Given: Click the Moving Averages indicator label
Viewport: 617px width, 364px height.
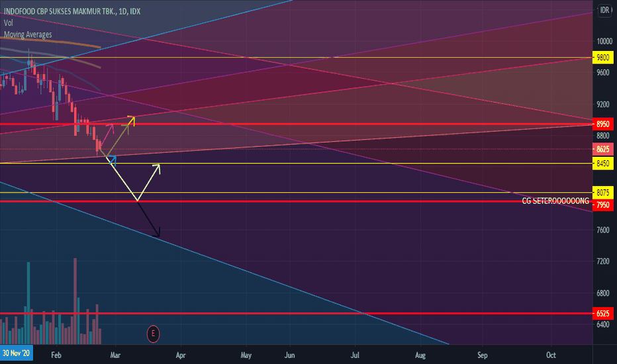Looking at the screenshot, I should 28,34.
